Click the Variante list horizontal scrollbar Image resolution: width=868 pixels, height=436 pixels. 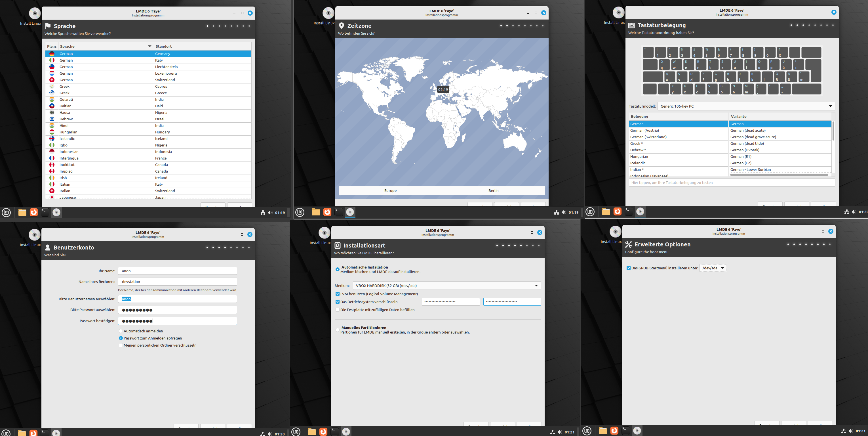779,175
